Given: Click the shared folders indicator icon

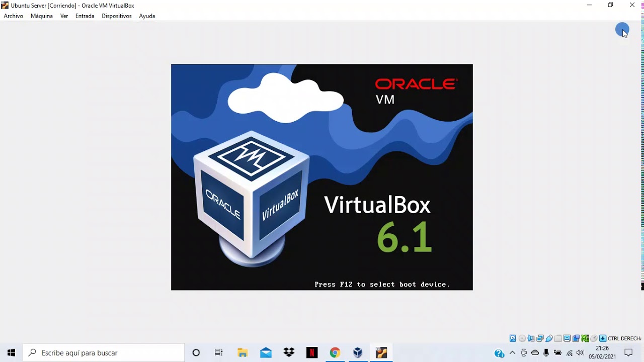Looking at the screenshot, I should [558, 338].
